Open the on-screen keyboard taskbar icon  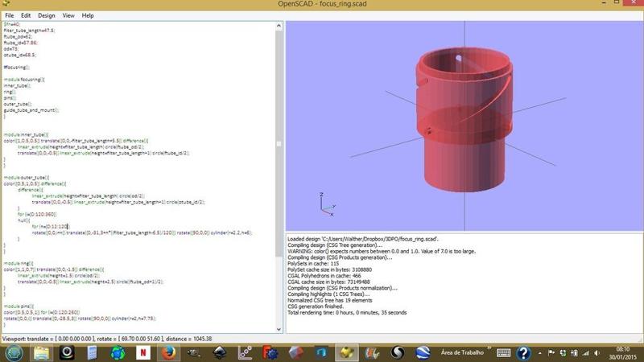coord(504,353)
